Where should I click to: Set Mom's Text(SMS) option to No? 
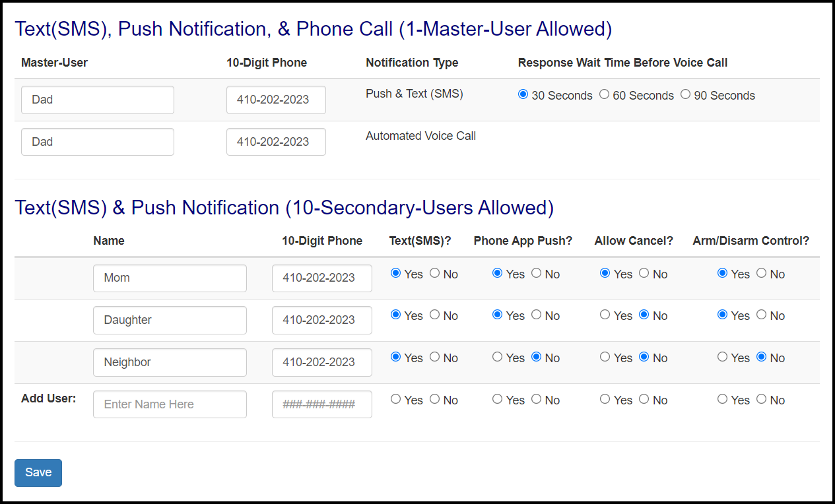(x=434, y=273)
